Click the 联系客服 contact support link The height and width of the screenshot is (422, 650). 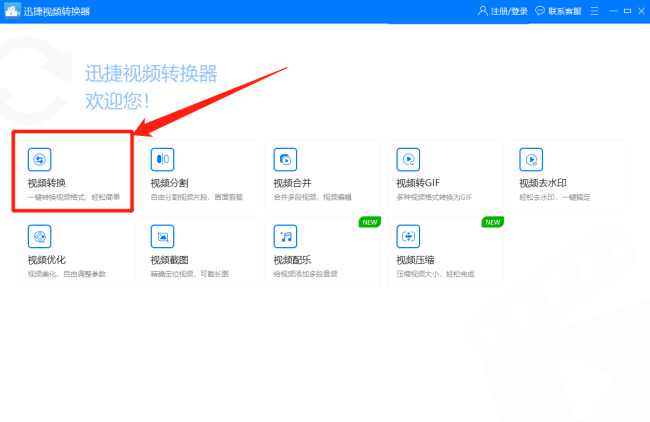point(565,11)
